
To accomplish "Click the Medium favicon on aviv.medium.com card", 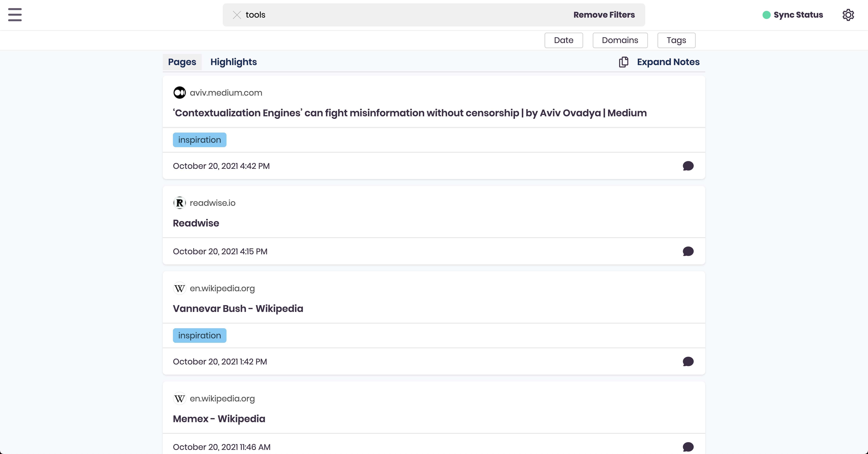I will pyautogui.click(x=179, y=93).
